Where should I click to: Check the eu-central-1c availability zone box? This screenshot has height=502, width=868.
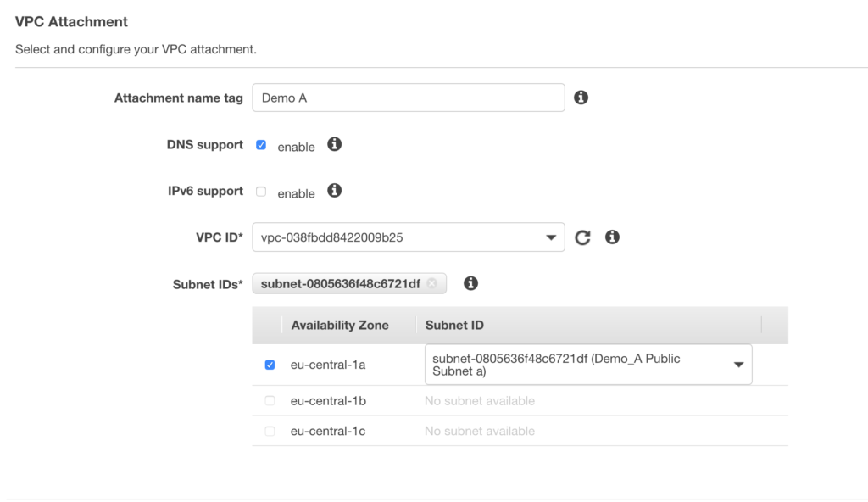coord(270,431)
